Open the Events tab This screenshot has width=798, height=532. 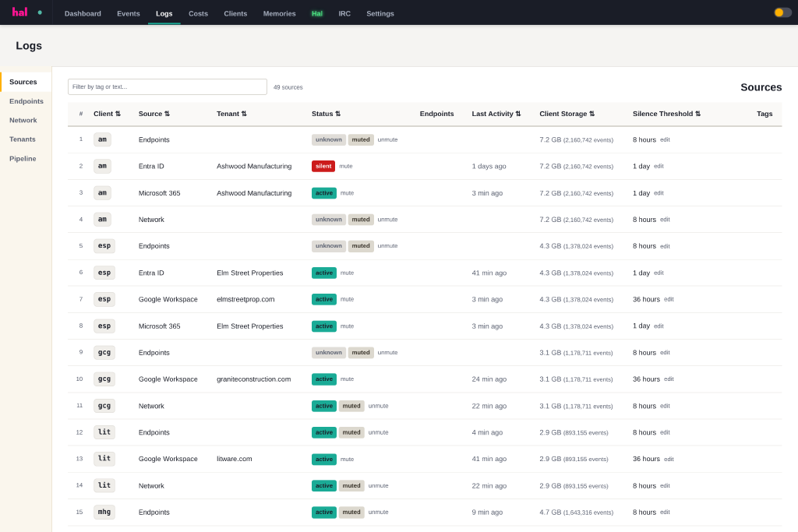click(x=129, y=14)
